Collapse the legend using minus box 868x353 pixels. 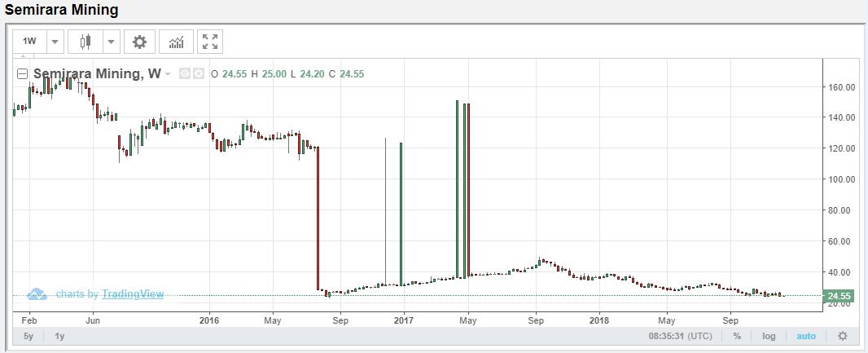[23, 73]
